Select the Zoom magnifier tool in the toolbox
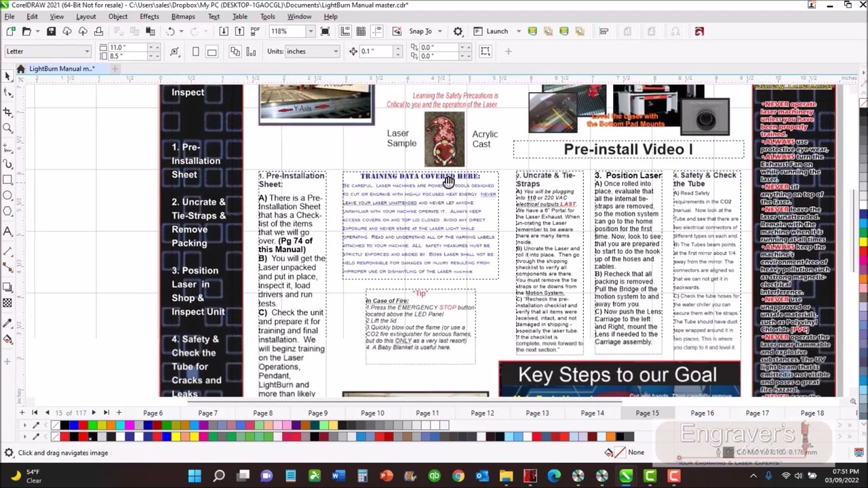The height and width of the screenshot is (488, 868). pyautogui.click(x=8, y=128)
